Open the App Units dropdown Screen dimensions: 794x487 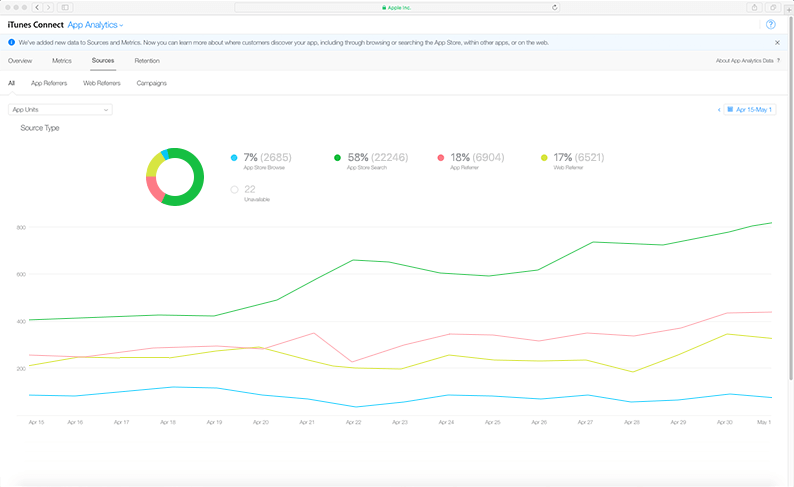click(60, 109)
